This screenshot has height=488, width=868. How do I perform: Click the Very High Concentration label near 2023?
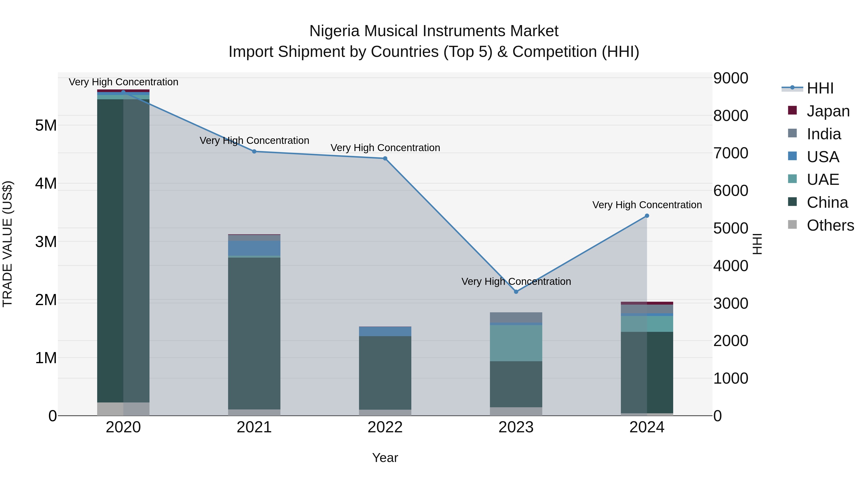(516, 281)
